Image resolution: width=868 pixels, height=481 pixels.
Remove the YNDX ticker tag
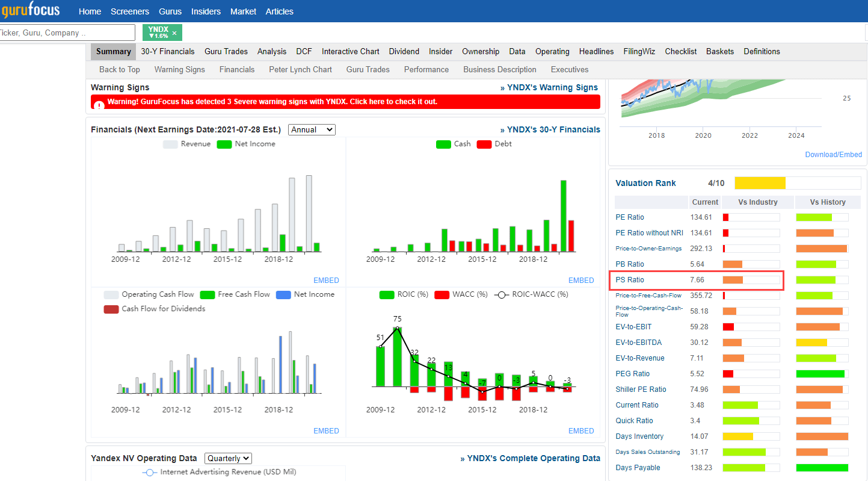pyautogui.click(x=174, y=33)
